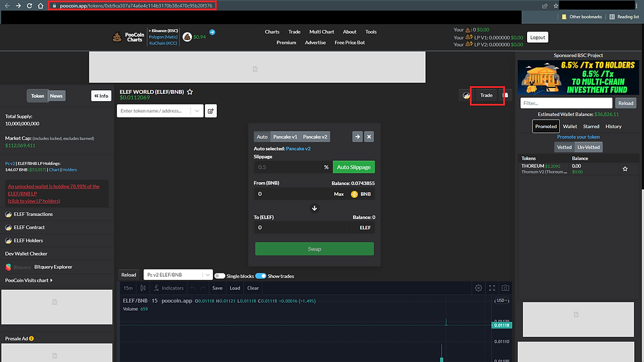Open the browser home page
The width and height of the screenshot is (644, 362).
40,6
